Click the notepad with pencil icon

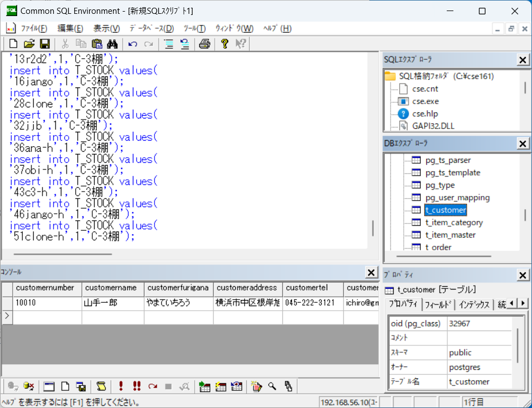(256, 386)
